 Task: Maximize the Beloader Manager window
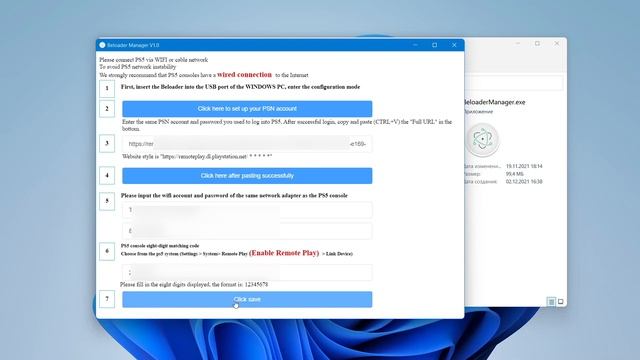pos(435,45)
